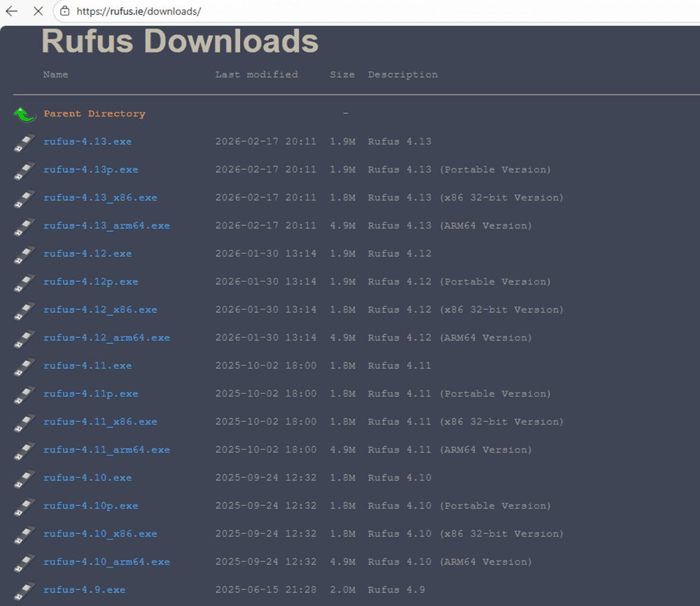This screenshot has width=700, height=606.
Task: Sort by Last modified column header
Action: (x=256, y=74)
